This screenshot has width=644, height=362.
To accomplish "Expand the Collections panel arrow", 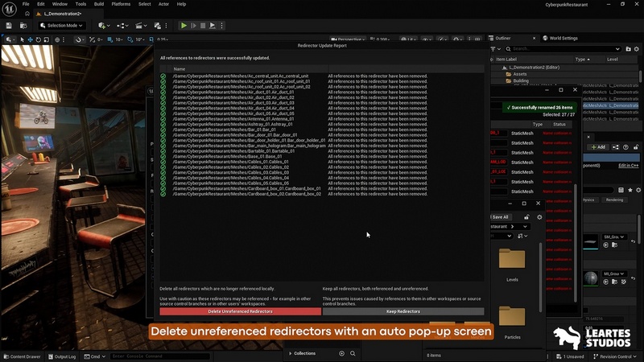I will pyautogui.click(x=290, y=353).
